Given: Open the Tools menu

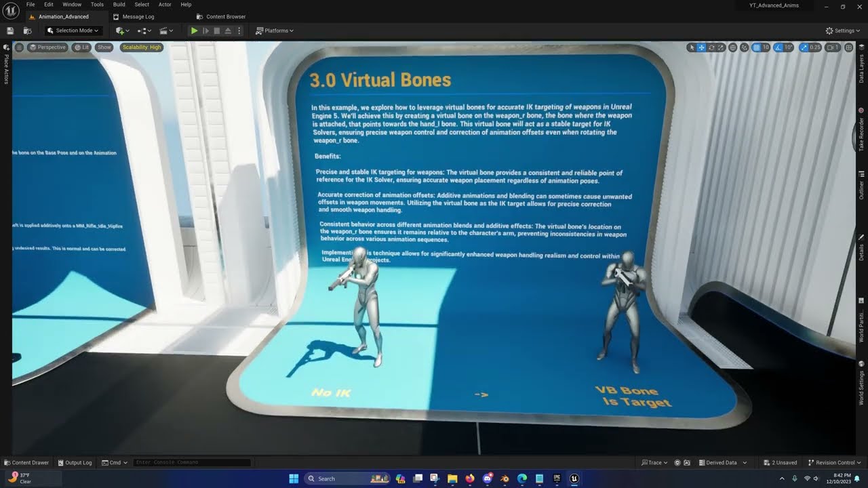Looking at the screenshot, I should (x=97, y=5).
